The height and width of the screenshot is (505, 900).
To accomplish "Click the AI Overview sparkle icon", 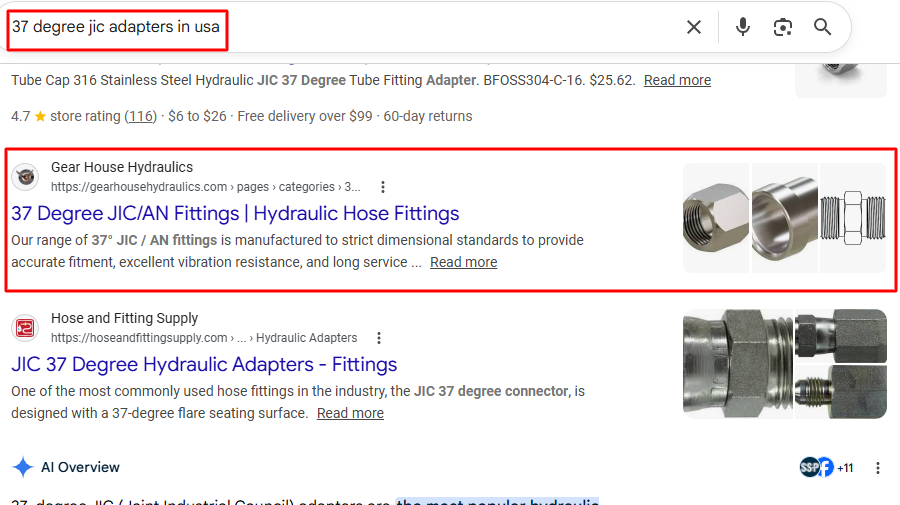I will (x=22, y=467).
